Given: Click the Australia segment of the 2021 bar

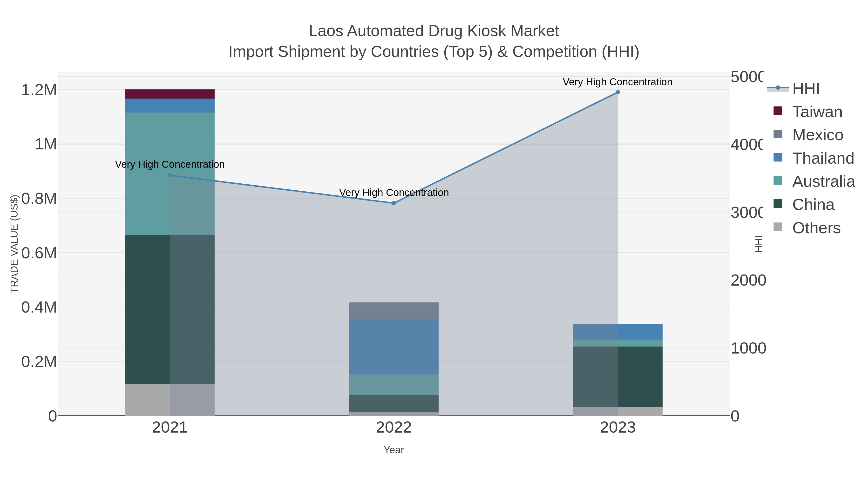Looking at the screenshot, I should 170,174.
